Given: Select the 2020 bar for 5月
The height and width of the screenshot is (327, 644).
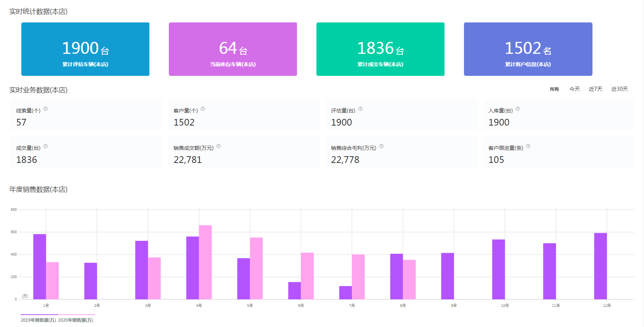Looking at the screenshot, I should [x=256, y=268].
